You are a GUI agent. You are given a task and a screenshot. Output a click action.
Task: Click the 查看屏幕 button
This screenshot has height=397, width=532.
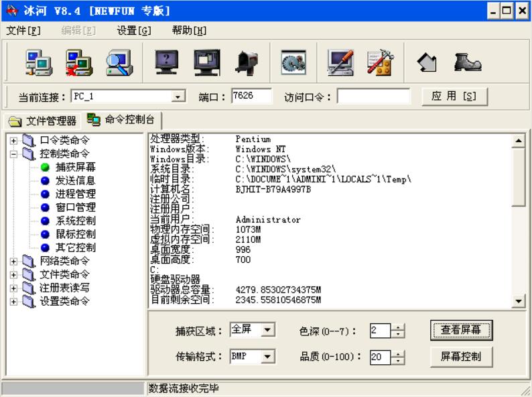[x=461, y=330]
